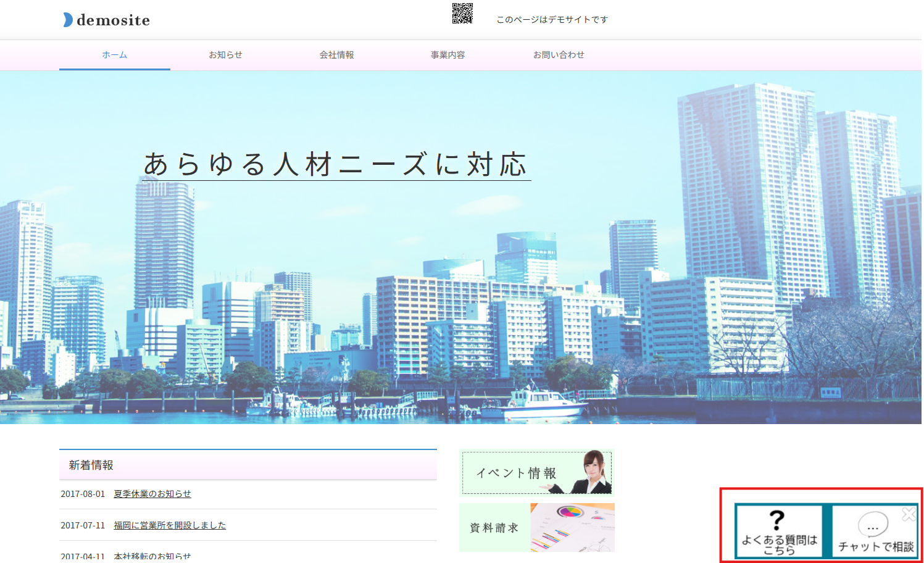
Task: Click the demosite text in the logo
Action: point(114,20)
